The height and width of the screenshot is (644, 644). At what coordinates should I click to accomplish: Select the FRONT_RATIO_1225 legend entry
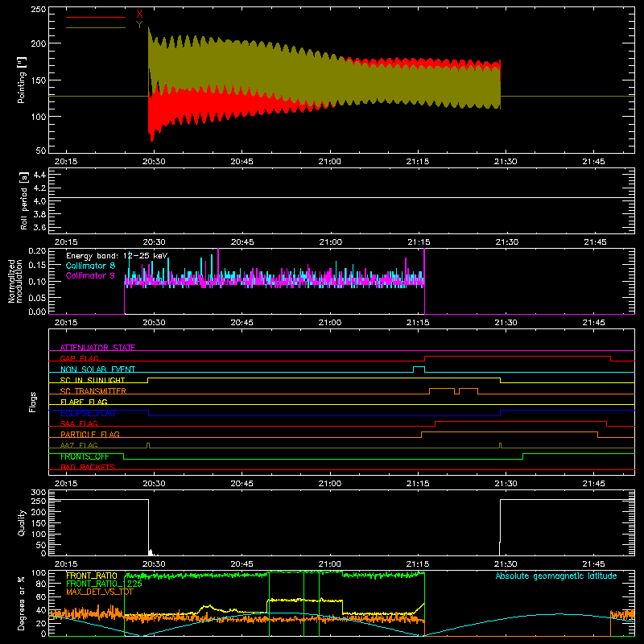[x=104, y=584]
